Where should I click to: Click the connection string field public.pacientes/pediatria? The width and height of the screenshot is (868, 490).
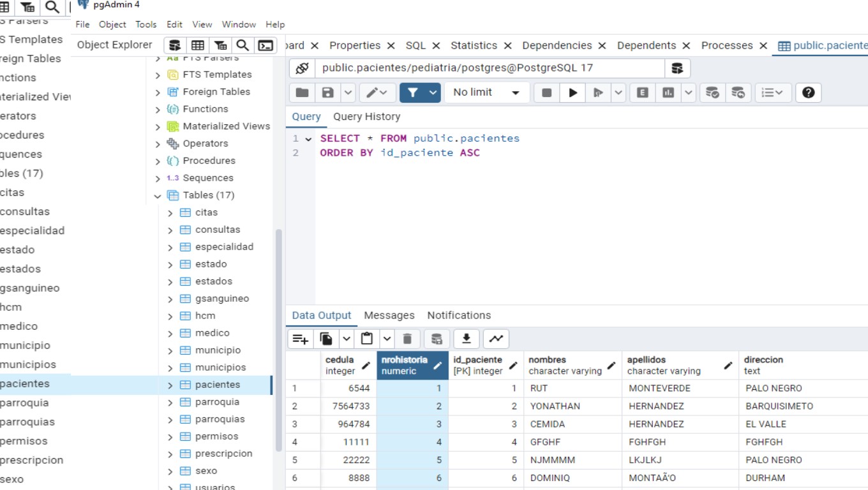click(x=490, y=68)
